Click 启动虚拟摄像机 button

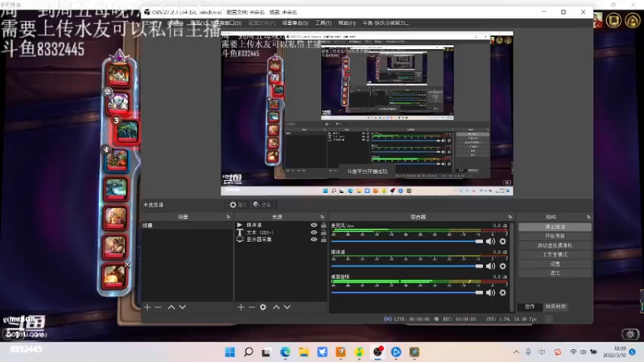pos(555,245)
